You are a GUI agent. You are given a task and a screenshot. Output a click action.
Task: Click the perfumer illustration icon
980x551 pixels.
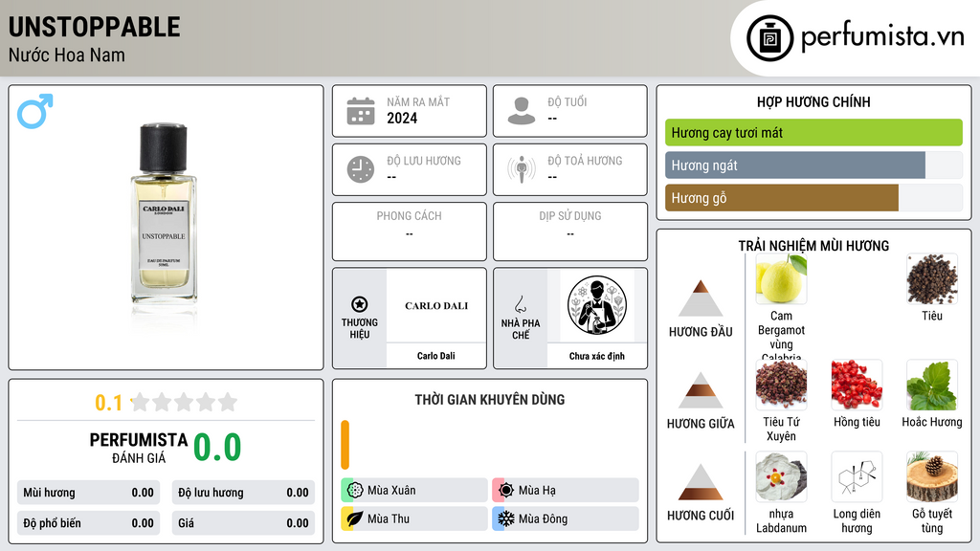pyautogui.click(x=597, y=305)
